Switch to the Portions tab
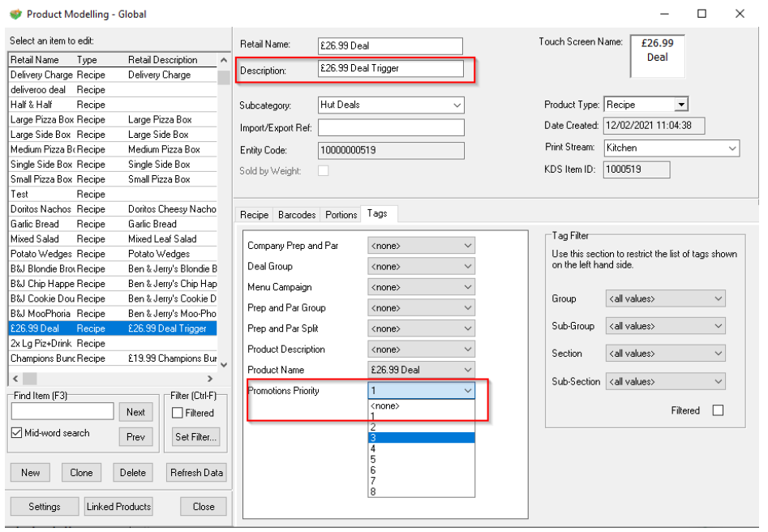768x532 pixels. [341, 215]
